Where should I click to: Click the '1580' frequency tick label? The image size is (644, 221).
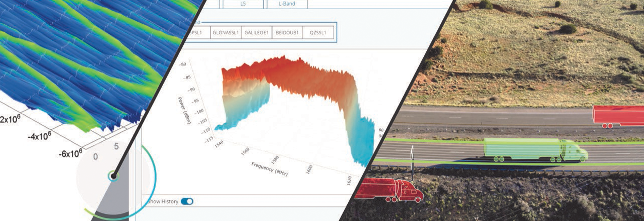pos(275,159)
